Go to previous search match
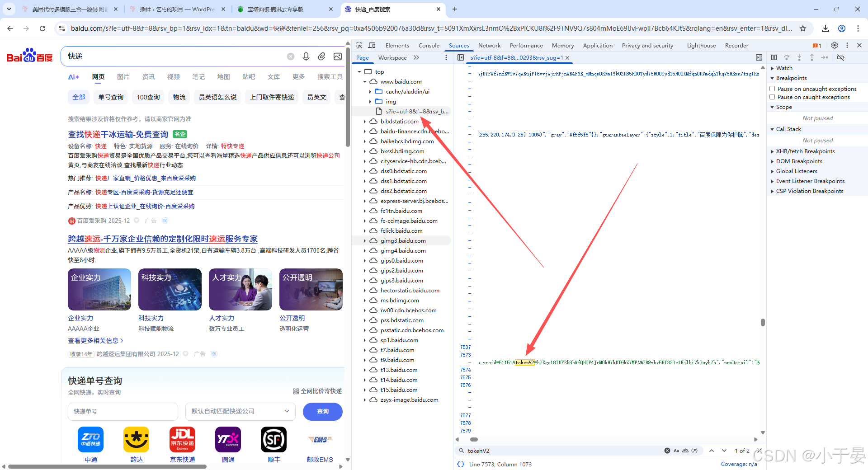 [712, 451]
